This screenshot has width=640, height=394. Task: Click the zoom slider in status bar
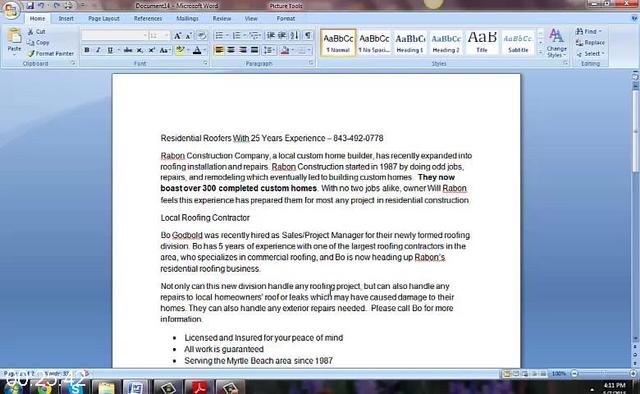[x=603, y=374]
